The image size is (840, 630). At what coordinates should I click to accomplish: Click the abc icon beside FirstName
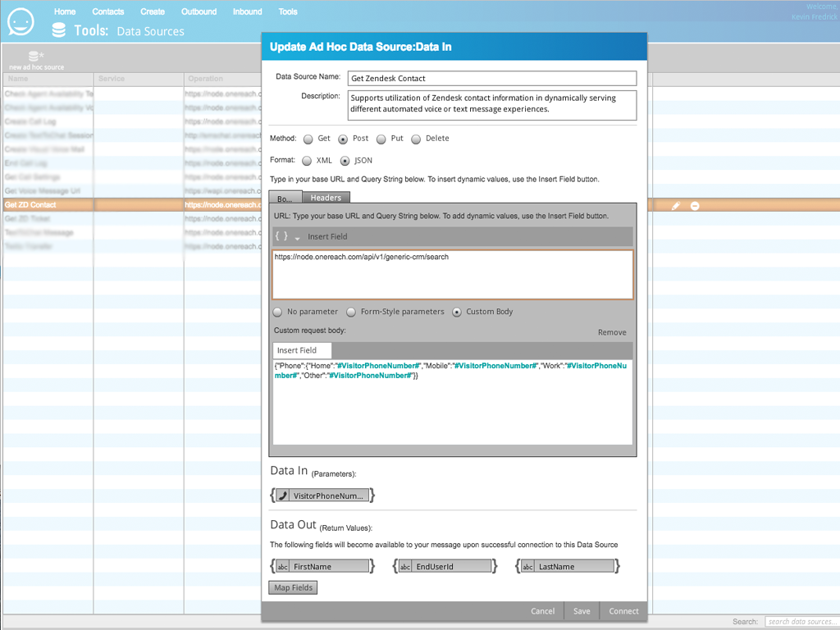tap(283, 566)
